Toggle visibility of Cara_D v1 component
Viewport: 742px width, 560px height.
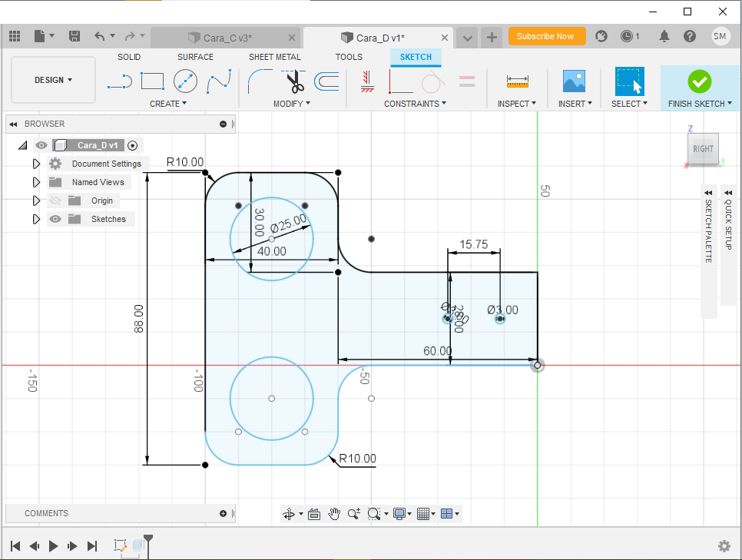pos(41,145)
